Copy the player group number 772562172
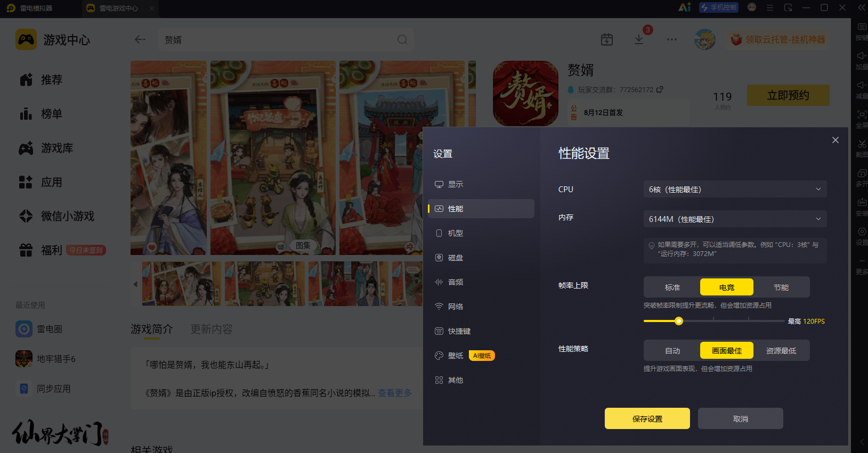 point(660,89)
